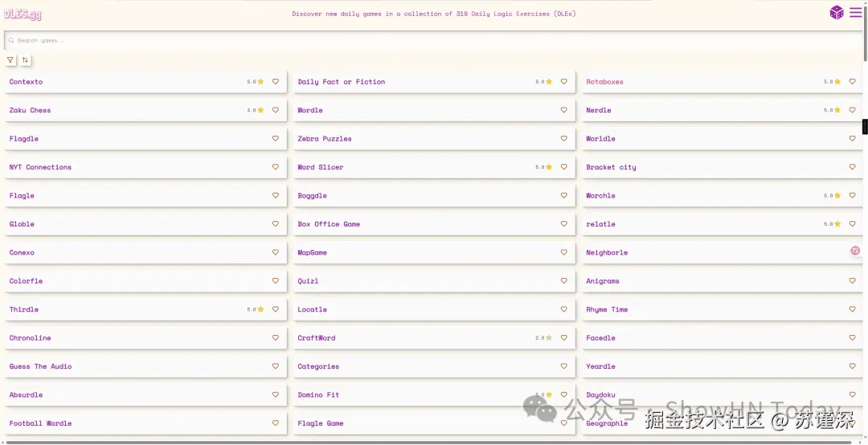
Task: Open the Nerdle game
Action: tap(599, 110)
